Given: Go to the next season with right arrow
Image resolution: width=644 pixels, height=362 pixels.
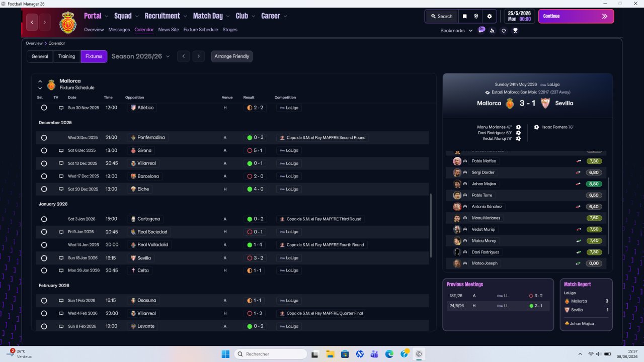Looking at the screenshot, I should [199, 56].
